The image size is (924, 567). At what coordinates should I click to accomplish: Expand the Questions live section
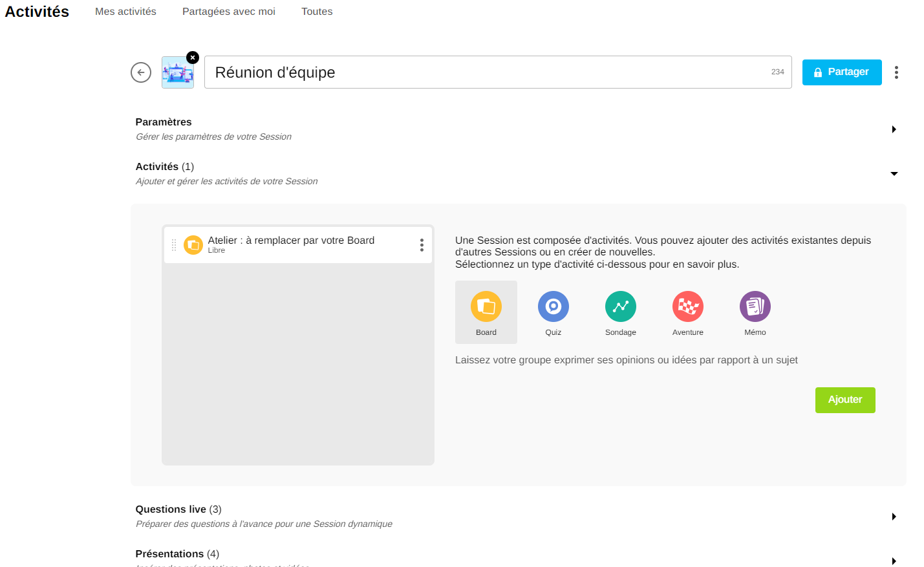tap(894, 517)
